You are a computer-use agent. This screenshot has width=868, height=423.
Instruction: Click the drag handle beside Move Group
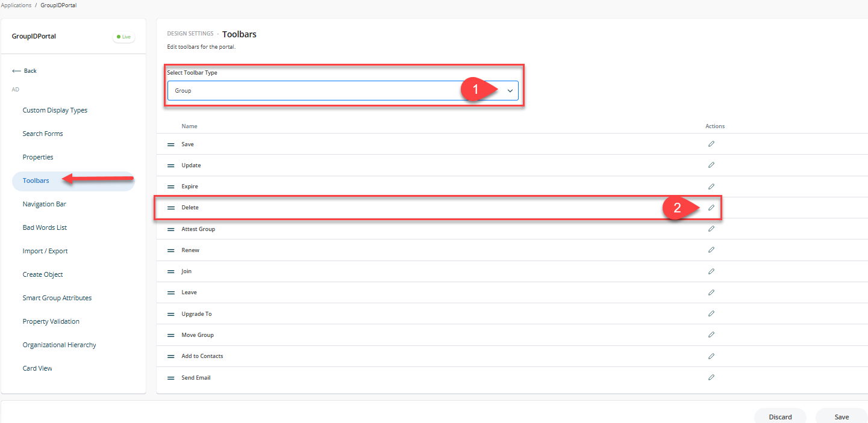(x=171, y=335)
